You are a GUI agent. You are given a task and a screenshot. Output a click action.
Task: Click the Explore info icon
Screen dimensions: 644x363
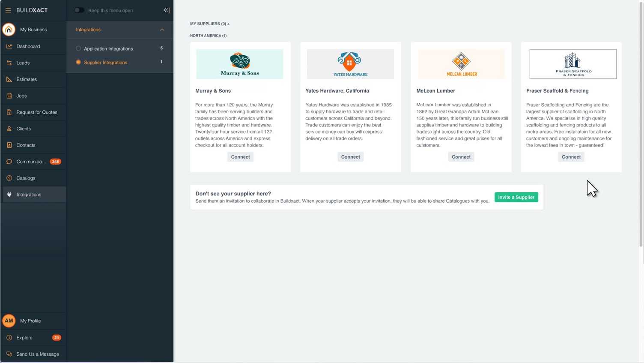coord(9,338)
